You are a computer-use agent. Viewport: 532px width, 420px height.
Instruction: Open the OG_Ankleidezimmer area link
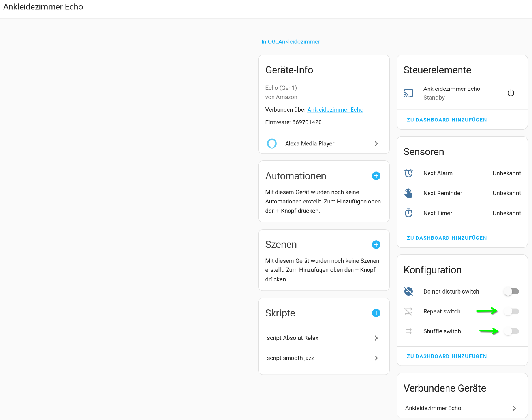point(291,41)
